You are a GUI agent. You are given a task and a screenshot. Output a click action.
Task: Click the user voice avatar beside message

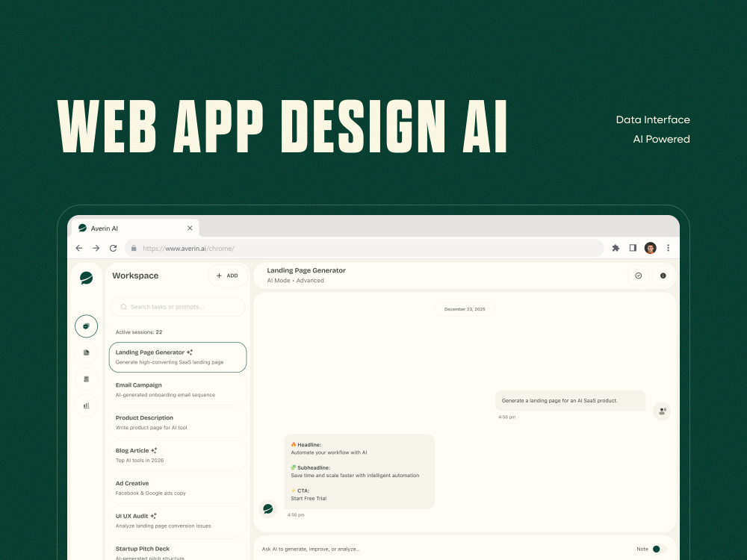662,411
